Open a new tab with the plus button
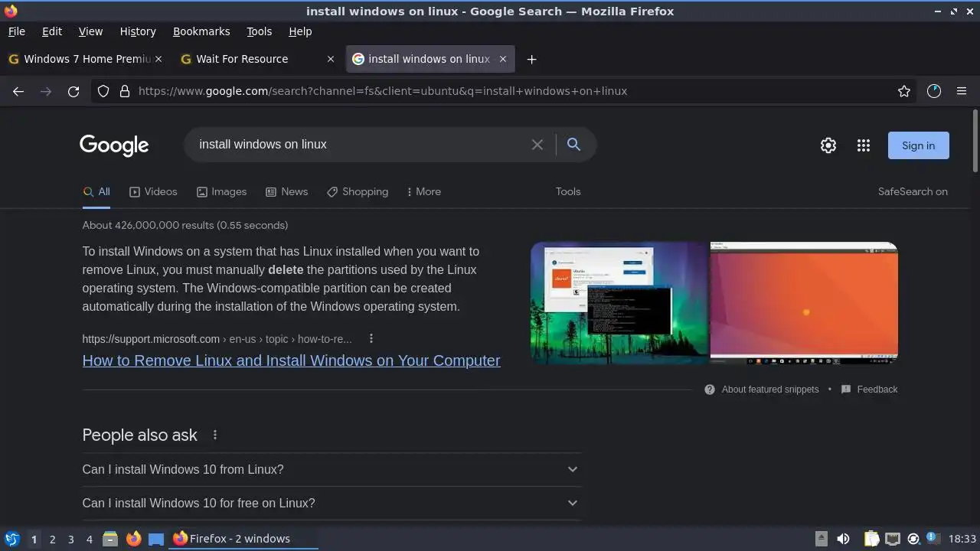The width and height of the screenshot is (980, 551). point(531,59)
